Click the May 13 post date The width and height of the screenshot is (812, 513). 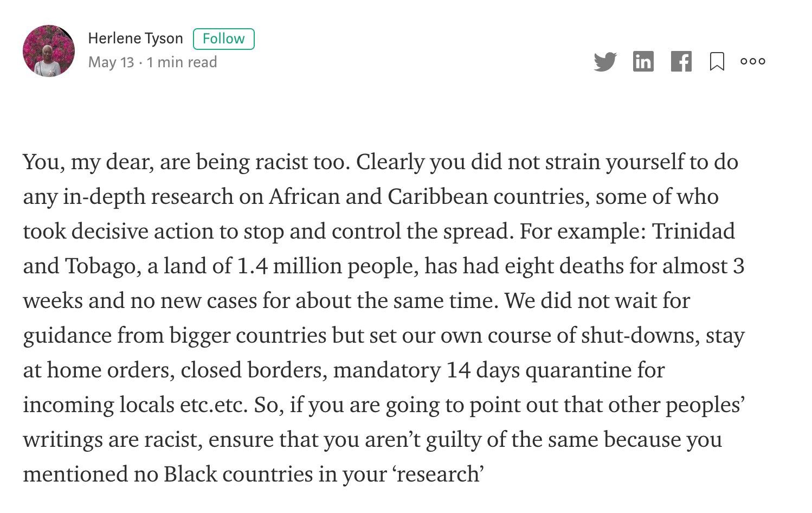pyautogui.click(x=111, y=62)
